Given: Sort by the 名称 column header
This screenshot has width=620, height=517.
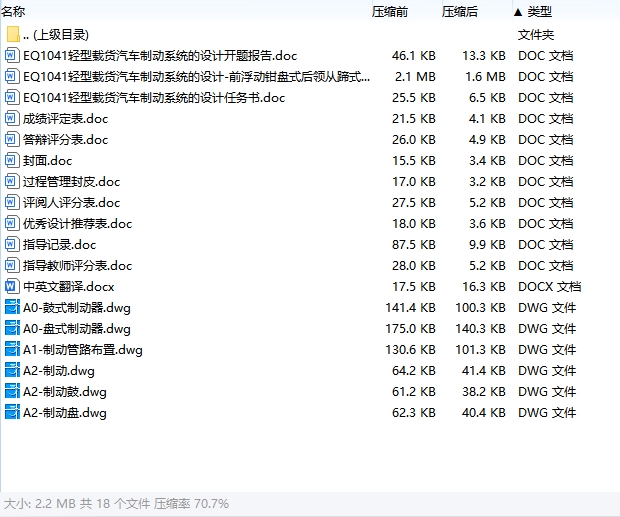Looking at the screenshot, I should click(x=13, y=11).
